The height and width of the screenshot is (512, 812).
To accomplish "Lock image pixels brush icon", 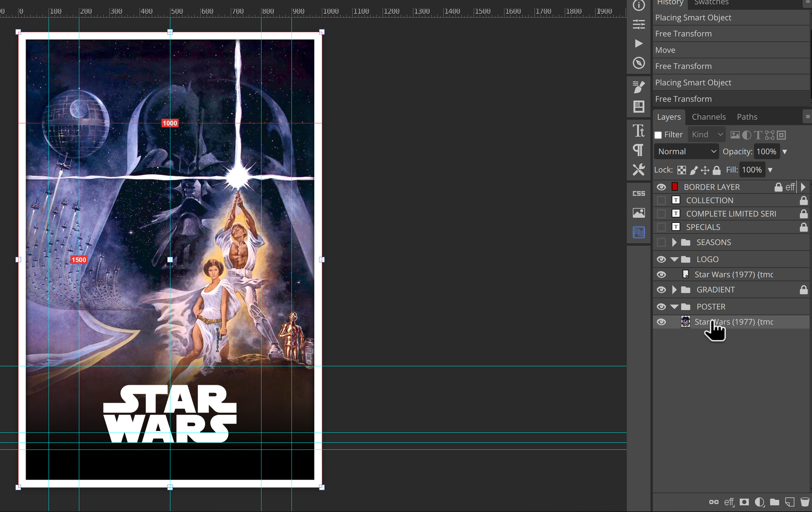I will (x=694, y=170).
